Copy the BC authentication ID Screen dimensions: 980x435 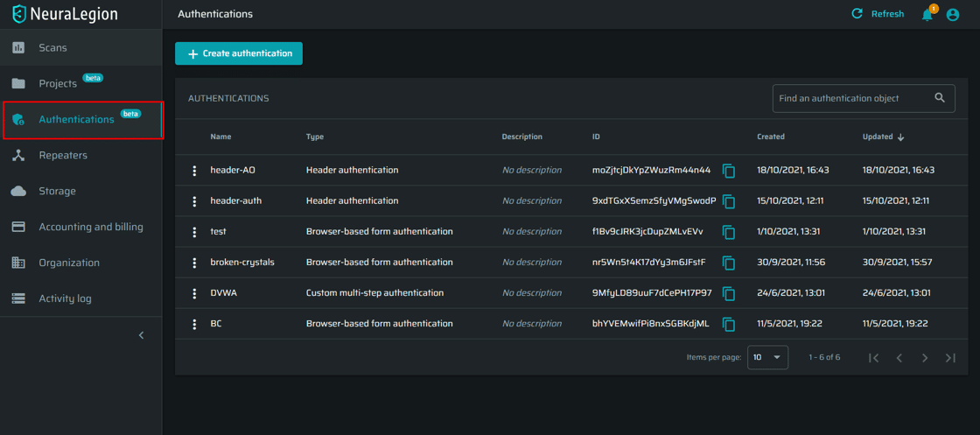(x=729, y=324)
